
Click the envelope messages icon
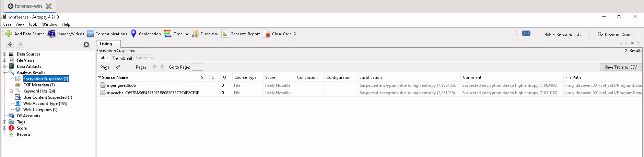(526, 33)
